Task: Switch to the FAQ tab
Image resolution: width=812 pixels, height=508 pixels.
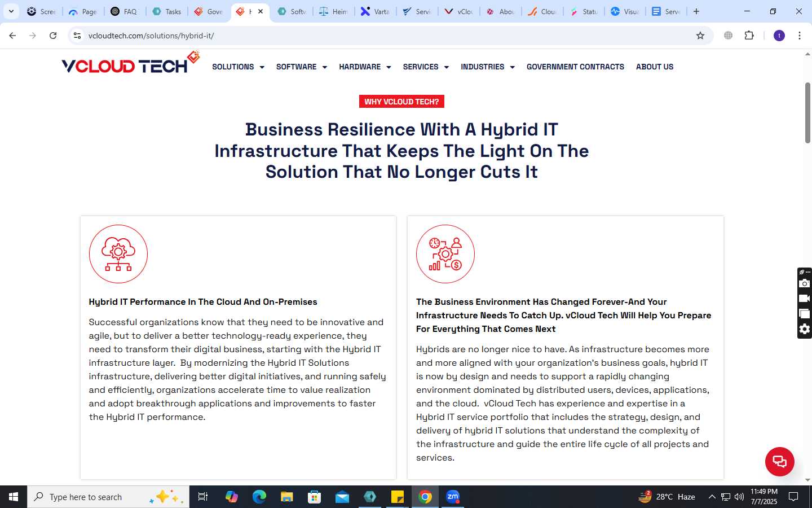Action: (x=125, y=11)
